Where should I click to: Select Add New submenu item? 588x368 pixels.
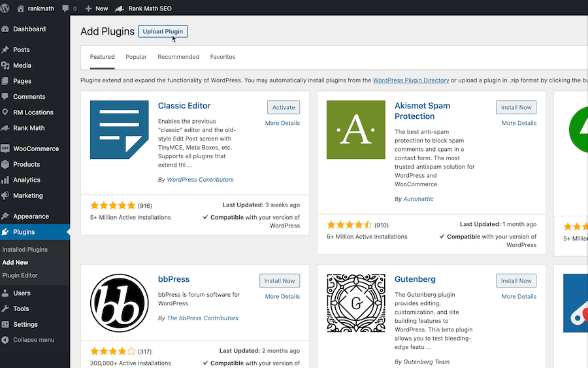(x=16, y=263)
